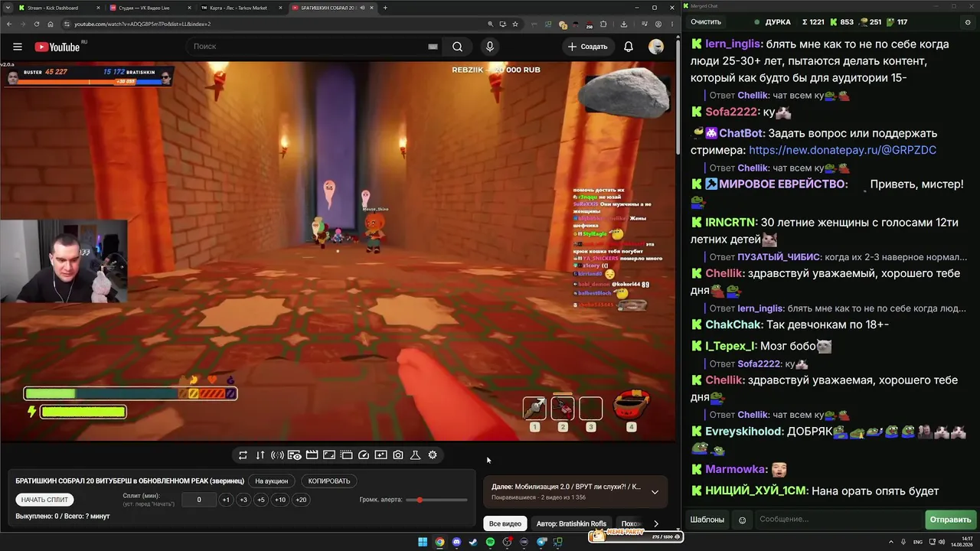The height and width of the screenshot is (551, 980).
Task: Click the taskbar clock showing 14:17
Action: (x=962, y=543)
